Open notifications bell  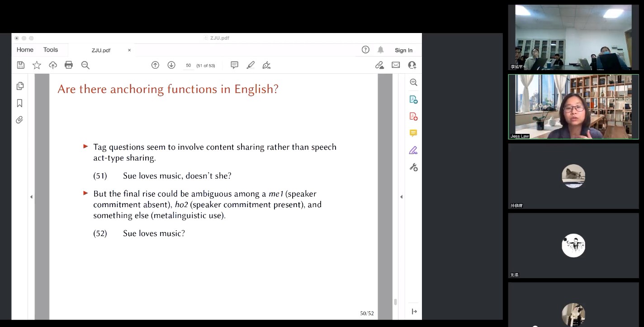381,50
